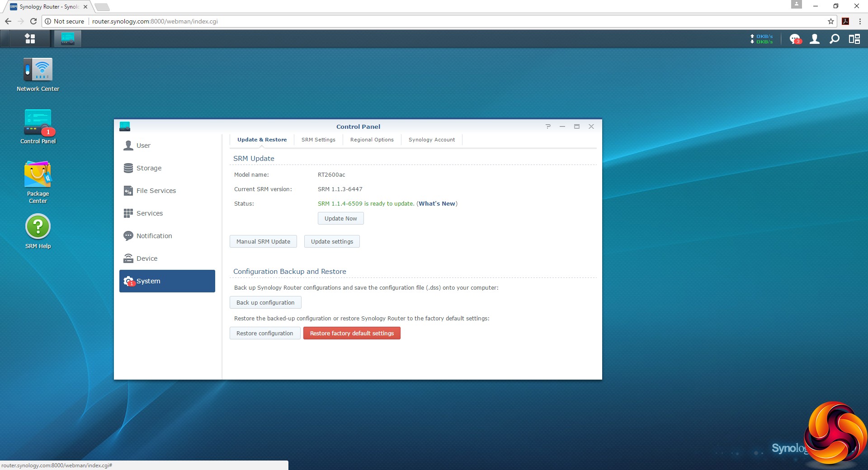Switch to Regional Options tab
Viewport: 868px width, 470px height.
[372, 140]
